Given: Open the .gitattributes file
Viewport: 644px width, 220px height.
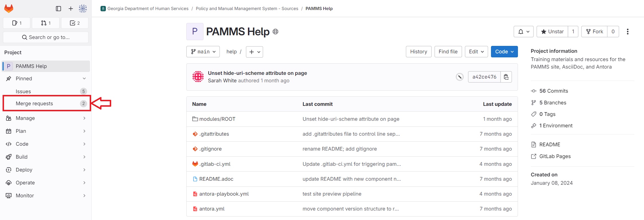Looking at the screenshot, I should click(214, 134).
